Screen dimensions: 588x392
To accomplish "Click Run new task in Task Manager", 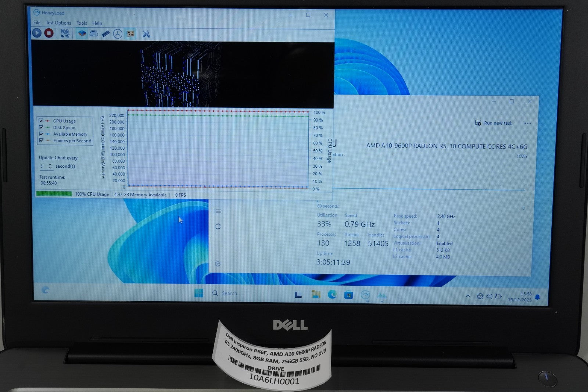I will [494, 123].
